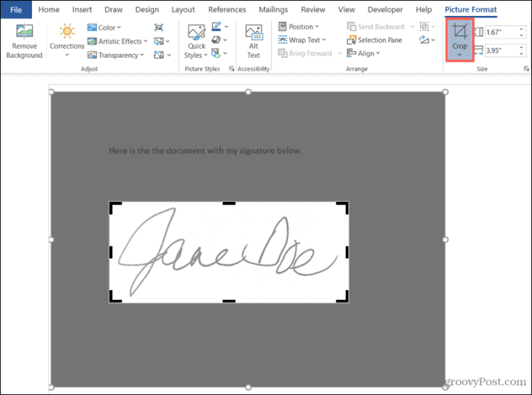The height and width of the screenshot is (395, 532).
Task: Click the picture's top-center sizing handle
Action: point(249,92)
